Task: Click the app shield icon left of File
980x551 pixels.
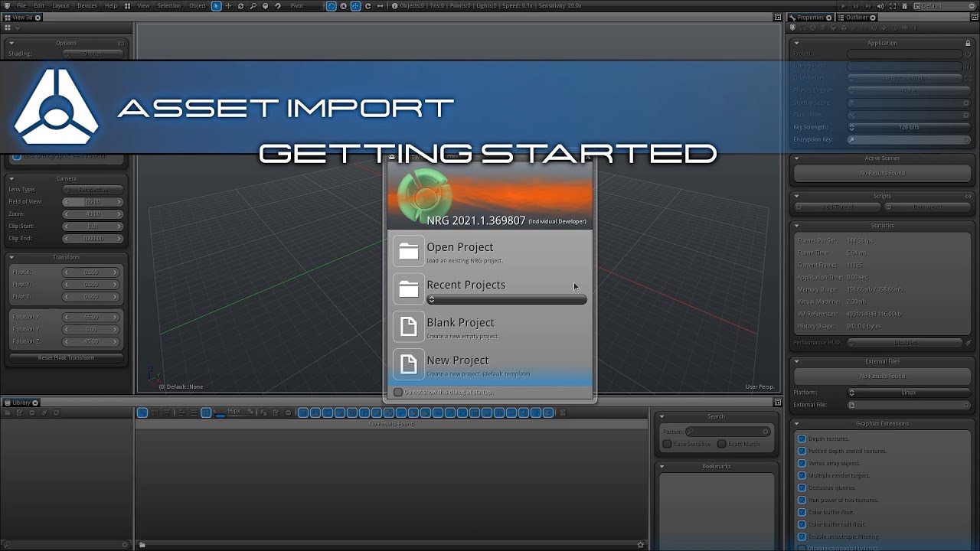Action: [8, 6]
